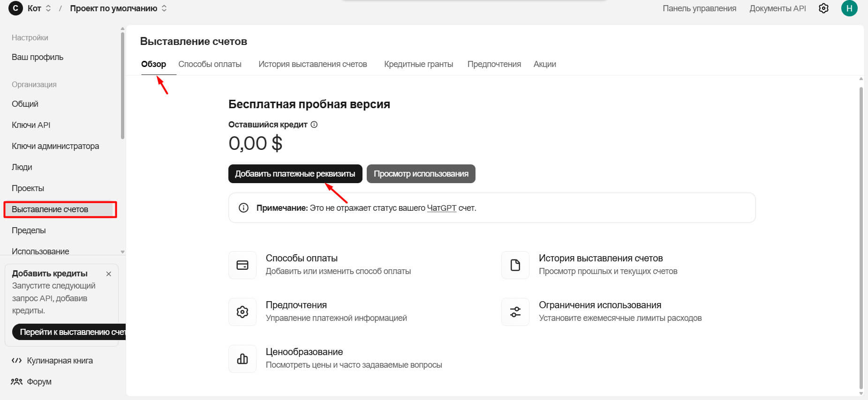Open Люди in sidebar
This screenshot has width=868, height=400.
tap(22, 167)
